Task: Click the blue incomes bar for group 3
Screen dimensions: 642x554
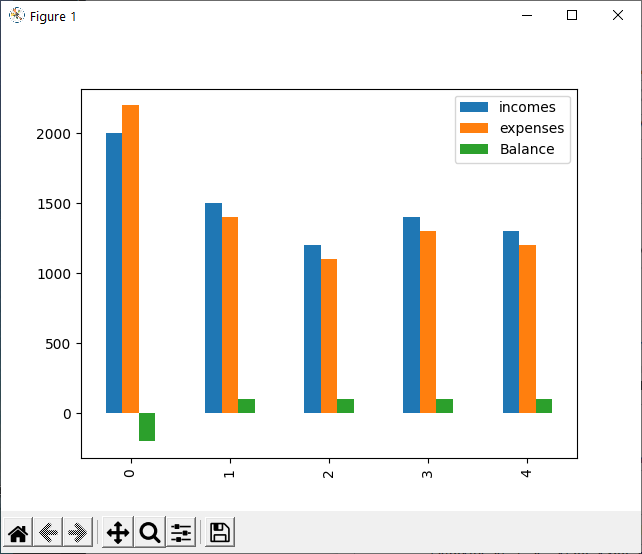Action: pyautogui.click(x=411, y=315)
